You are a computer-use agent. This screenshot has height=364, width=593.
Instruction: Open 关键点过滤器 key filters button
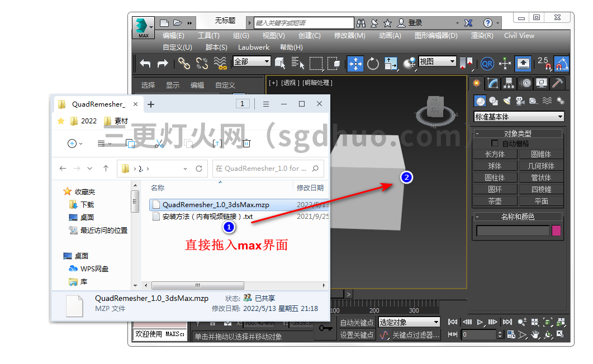(x=416, y=335)
